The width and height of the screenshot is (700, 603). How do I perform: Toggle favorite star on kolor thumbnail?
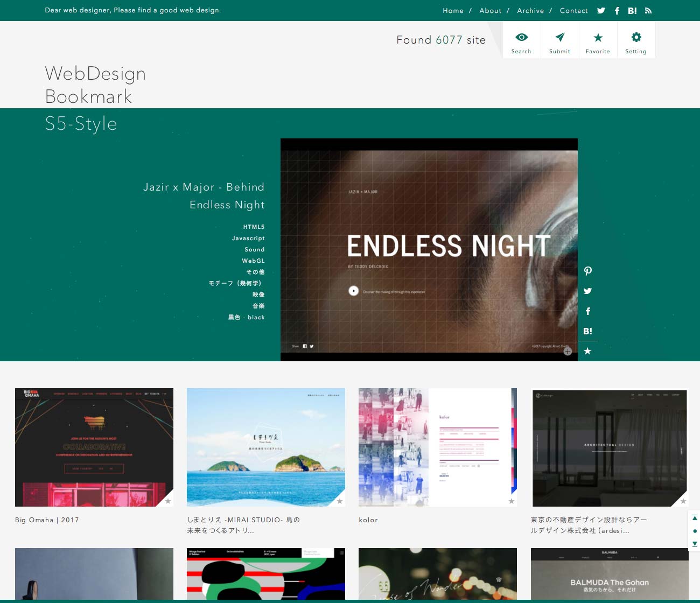pyautogui.click(x=512, y=501)
